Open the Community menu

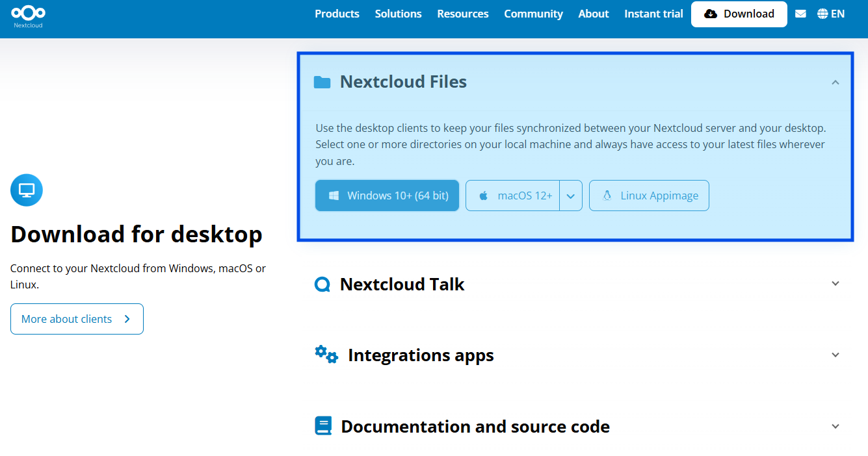[x=533, y=14]
